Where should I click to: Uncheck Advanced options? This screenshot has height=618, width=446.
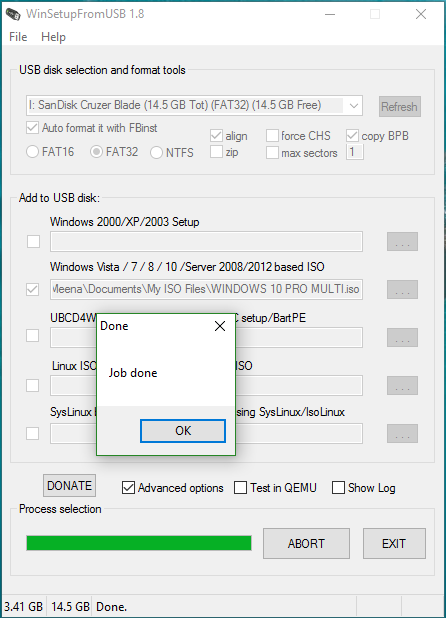(128, 488)
